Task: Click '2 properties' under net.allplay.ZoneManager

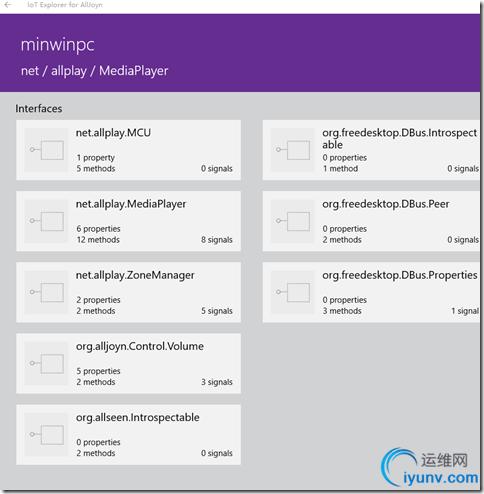Action: pos(98,300)
